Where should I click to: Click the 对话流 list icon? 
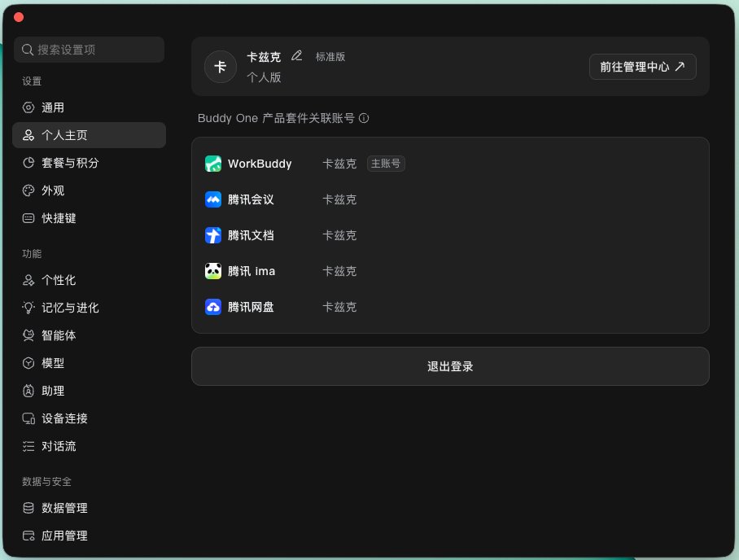[28, 446]
